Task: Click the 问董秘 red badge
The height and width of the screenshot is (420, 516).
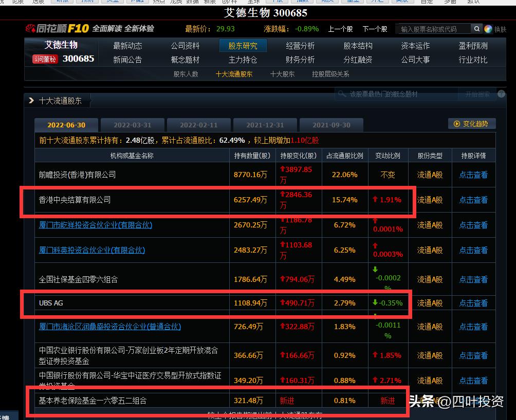Action: (x=45, y=59)
